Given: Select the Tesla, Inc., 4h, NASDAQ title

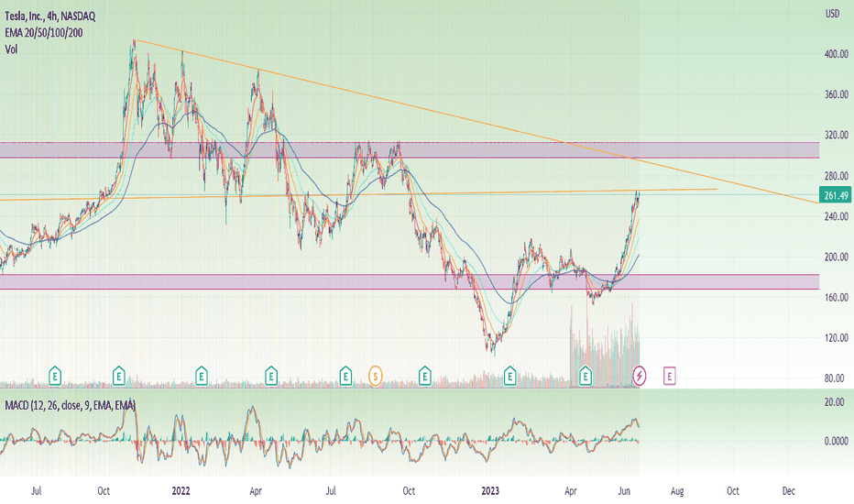Looking at the screenshot, I should point(50,16).
